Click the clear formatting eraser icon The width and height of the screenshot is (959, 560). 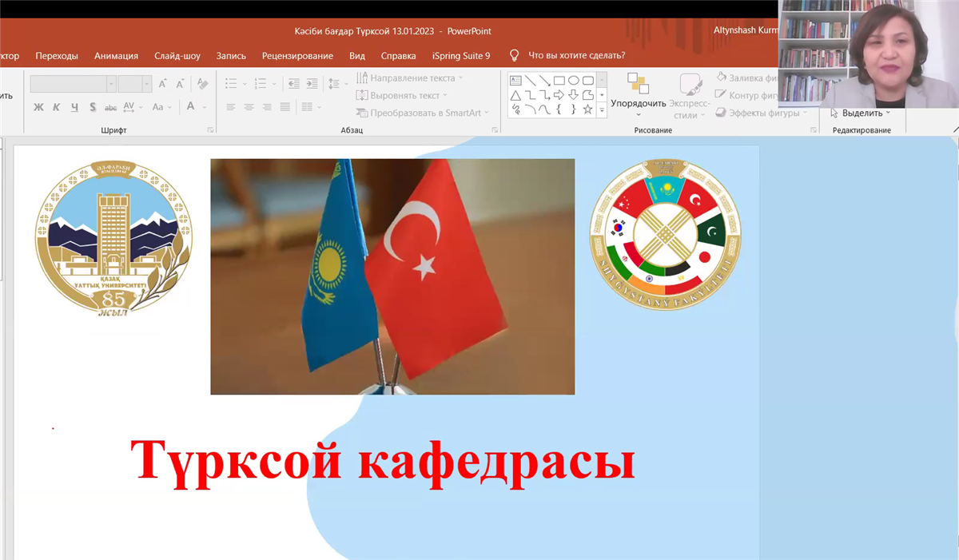pos(202,84)
